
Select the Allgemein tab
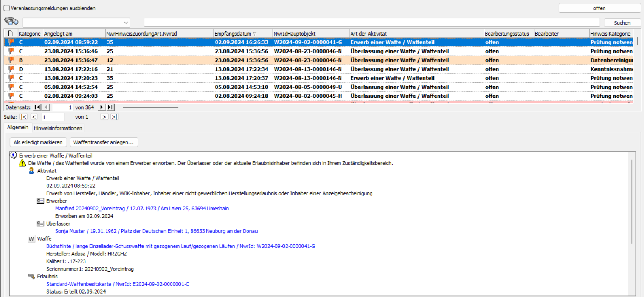pos(18,127)
